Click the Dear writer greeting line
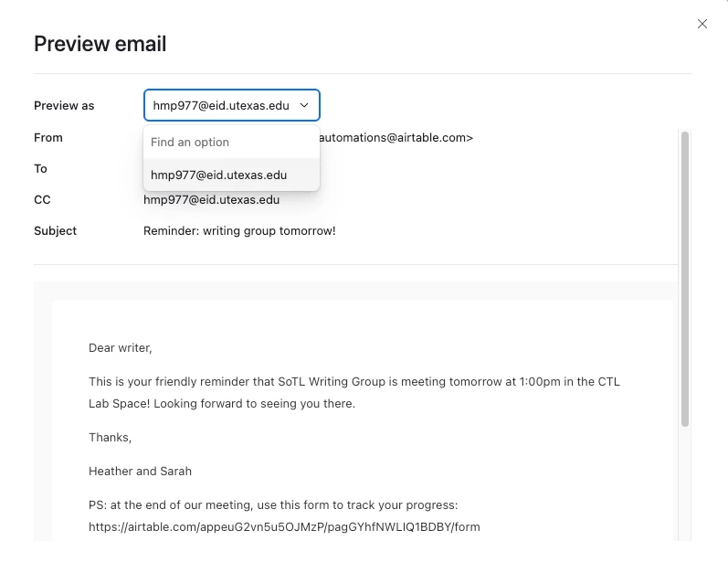 [x=121, y=348]
